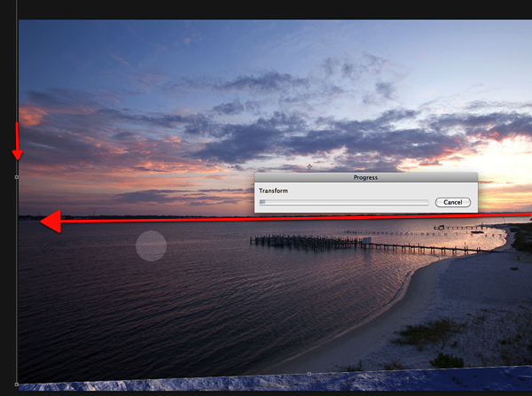532x396 pixels.
Task: Select the bottom-left corner transform handle
Action: [x=17, y=384]
